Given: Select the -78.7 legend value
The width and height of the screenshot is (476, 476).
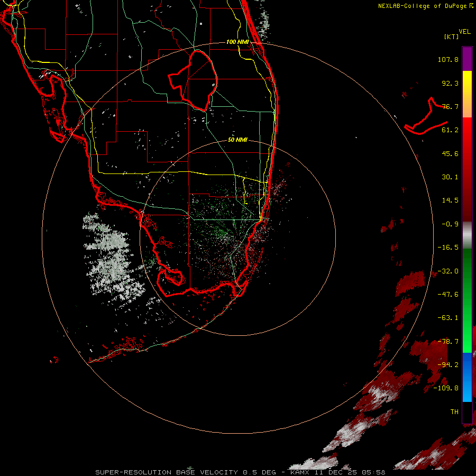Looking at the screenshot, I should tap(448, 342).
